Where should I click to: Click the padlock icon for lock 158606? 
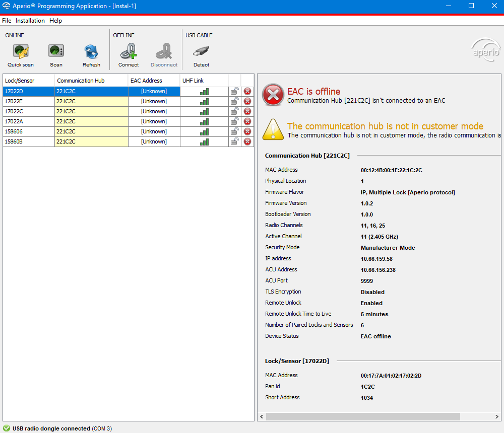(x=235, y=131)
